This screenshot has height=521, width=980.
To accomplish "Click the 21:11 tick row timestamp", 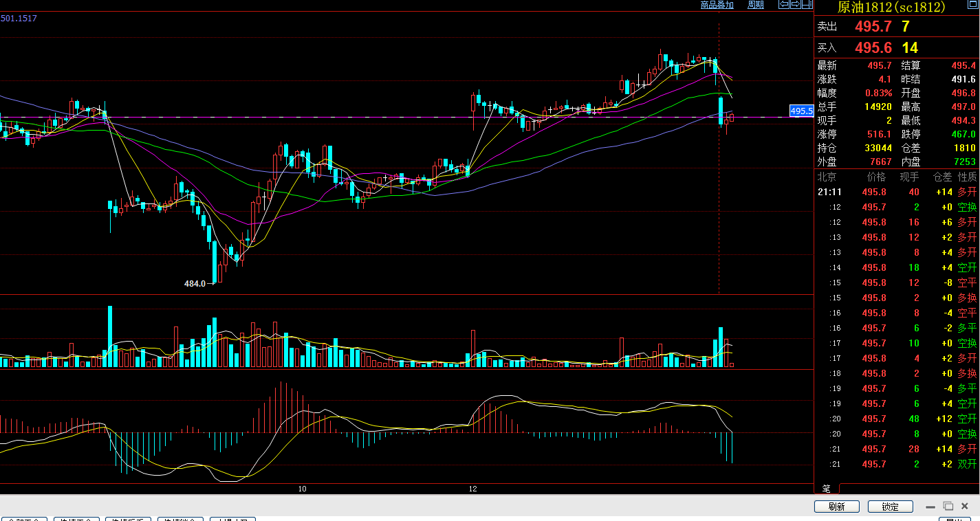I will (x=829, y=192).
